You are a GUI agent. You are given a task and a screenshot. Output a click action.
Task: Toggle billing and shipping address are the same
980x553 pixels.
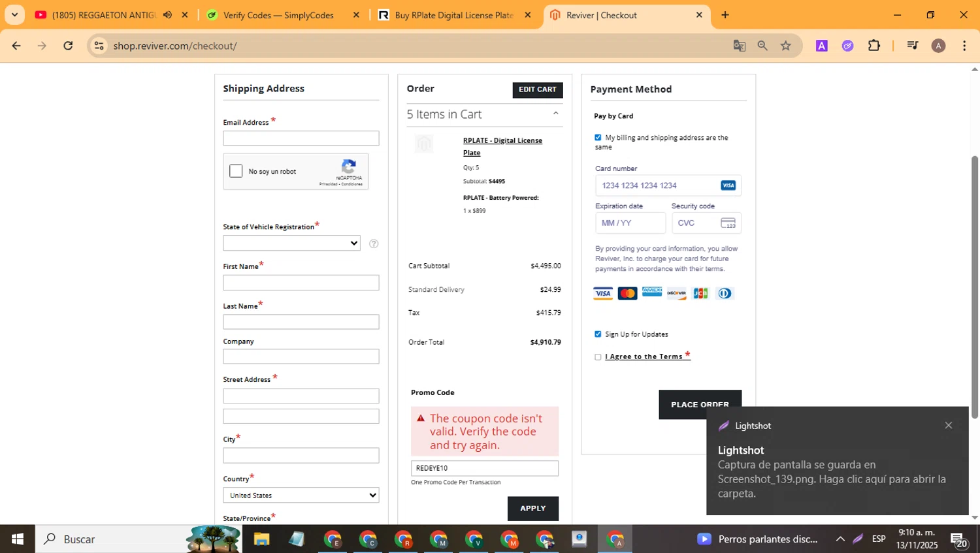click(x=598, y=138)
